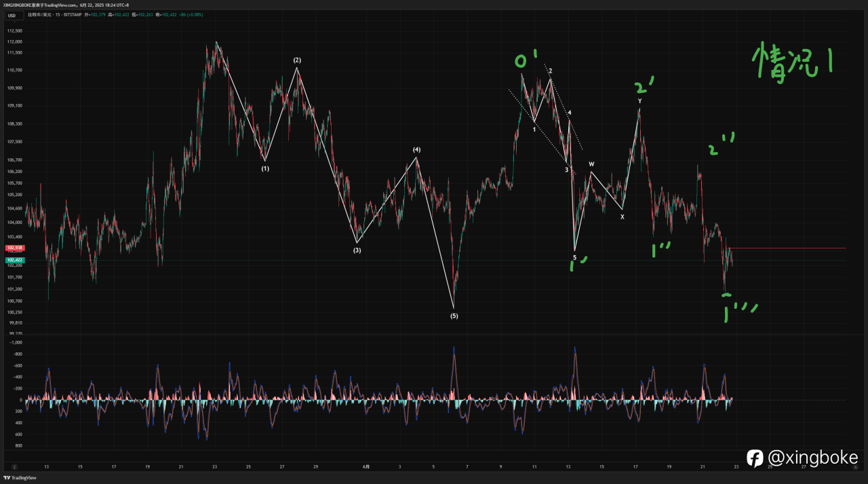Select the wave label (3) on the chart
The width and height of the screenshot is (868, 484).
357,250
